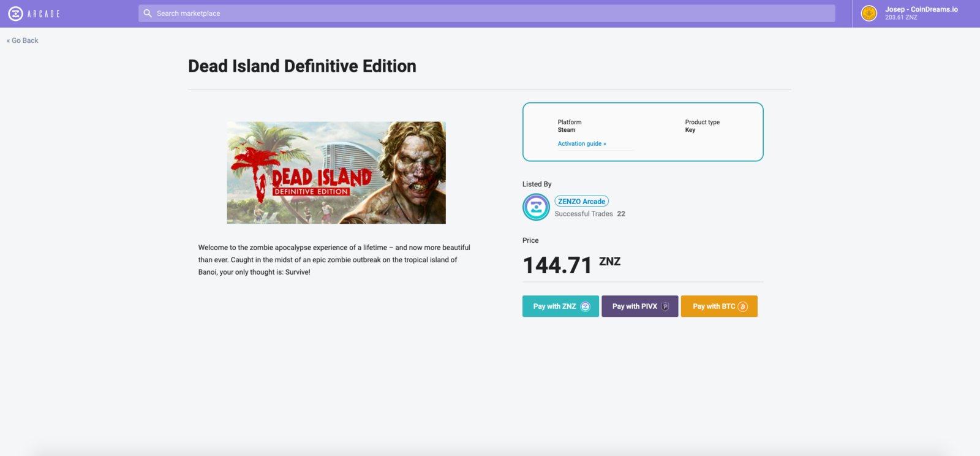Go back to previous page

(x=23, y=40)
